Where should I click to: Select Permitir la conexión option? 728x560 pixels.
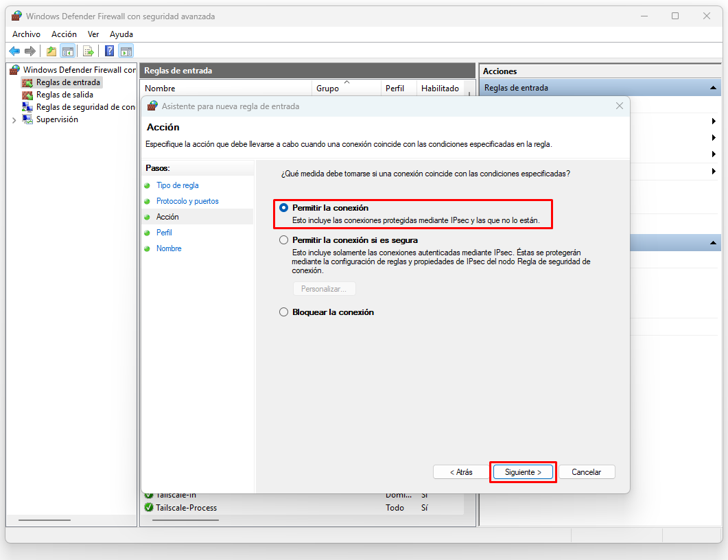(283, 208)
